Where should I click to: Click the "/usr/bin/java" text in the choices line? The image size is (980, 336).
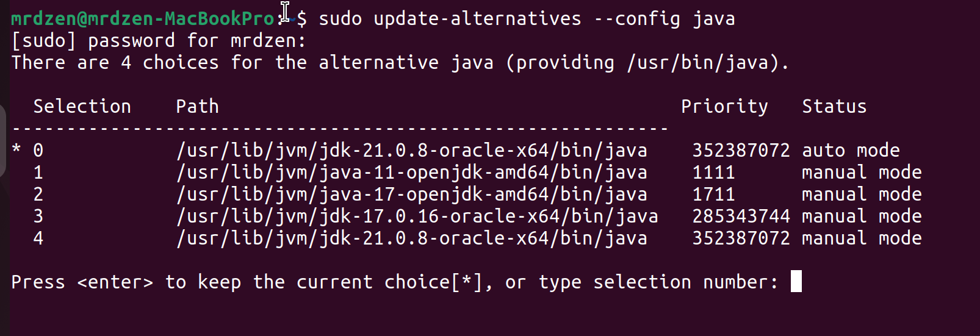[x=697, y=63]
